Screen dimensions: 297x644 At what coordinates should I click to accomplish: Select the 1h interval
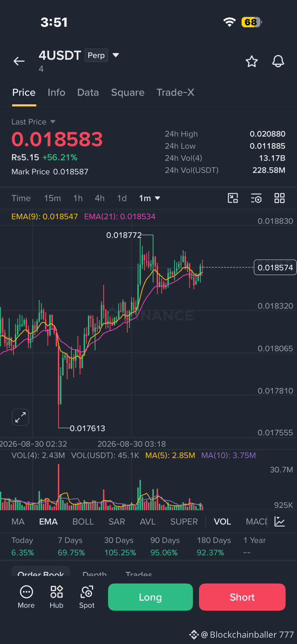point(78,198)
